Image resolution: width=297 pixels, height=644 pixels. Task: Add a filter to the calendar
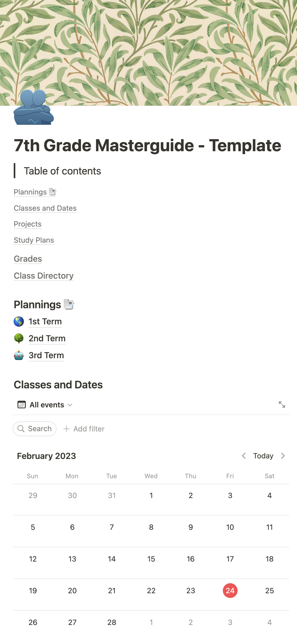(84, 429)
